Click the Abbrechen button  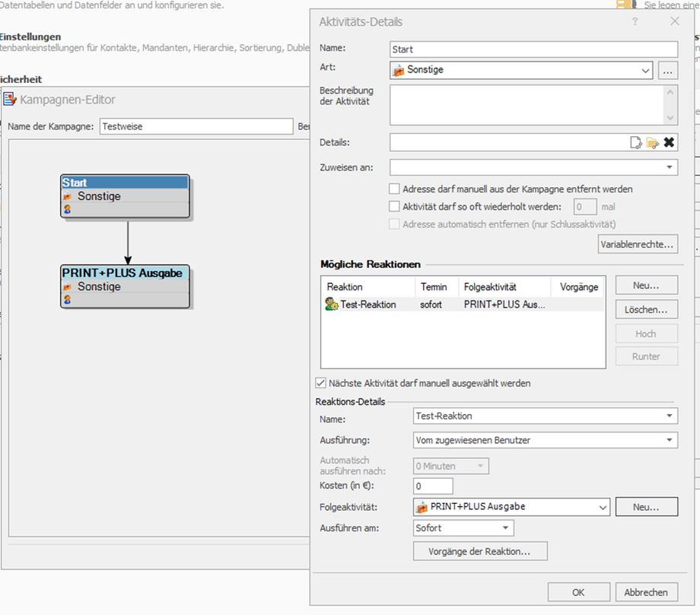tap(647, 592)
